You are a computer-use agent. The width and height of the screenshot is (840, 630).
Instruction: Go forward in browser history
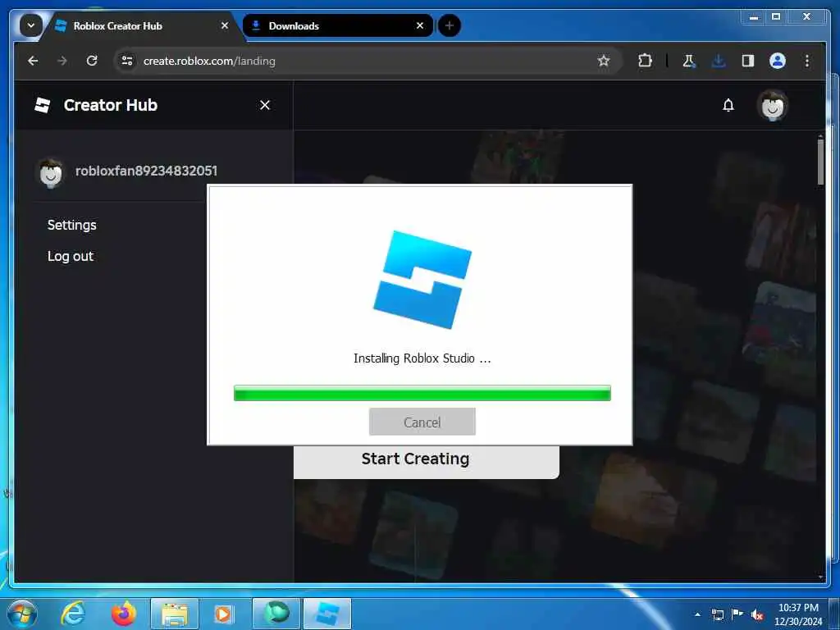[x=62, y=61]
